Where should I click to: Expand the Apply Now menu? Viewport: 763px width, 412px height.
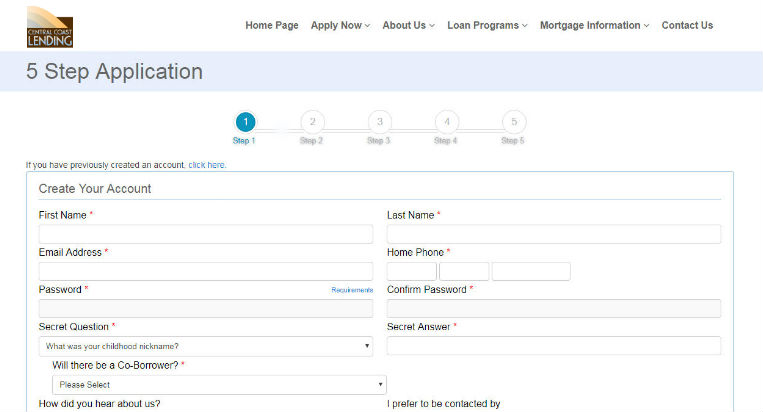point(340,25)
